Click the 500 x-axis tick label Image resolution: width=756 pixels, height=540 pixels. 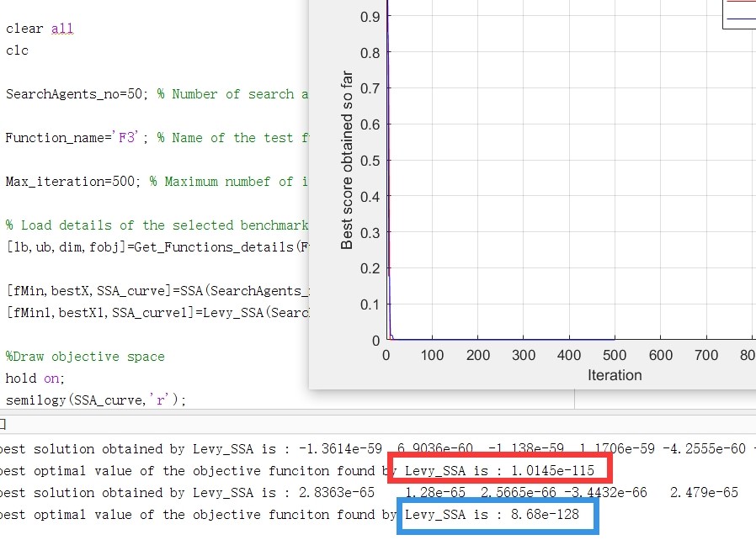pos(615,356)
